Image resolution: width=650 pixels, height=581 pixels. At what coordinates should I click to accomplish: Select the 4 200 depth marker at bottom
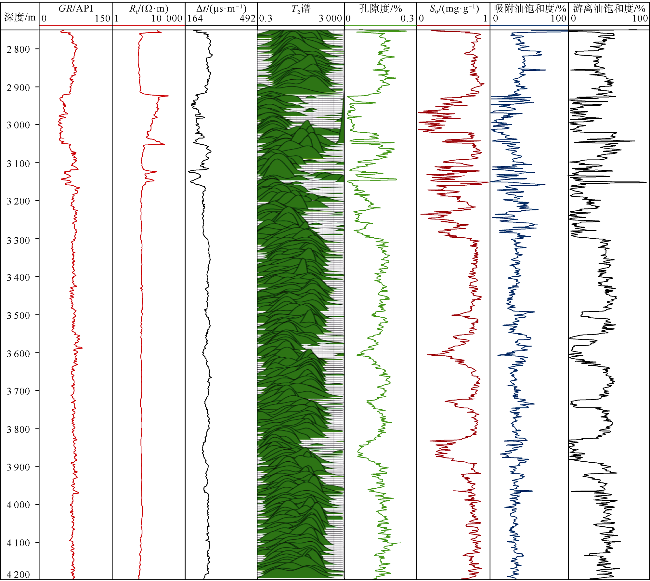pyautogui.click(x=21, y=574)
